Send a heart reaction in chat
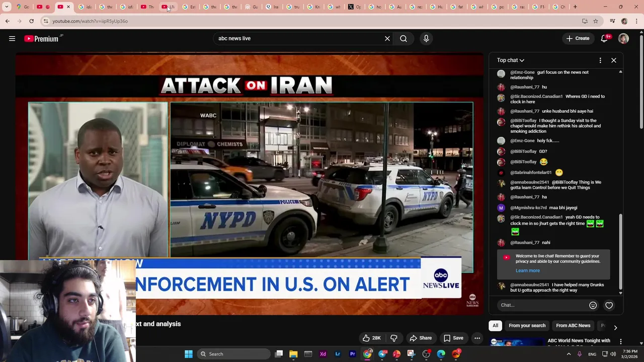This screenshot has height=362, width=644. (x=609, y=305)
